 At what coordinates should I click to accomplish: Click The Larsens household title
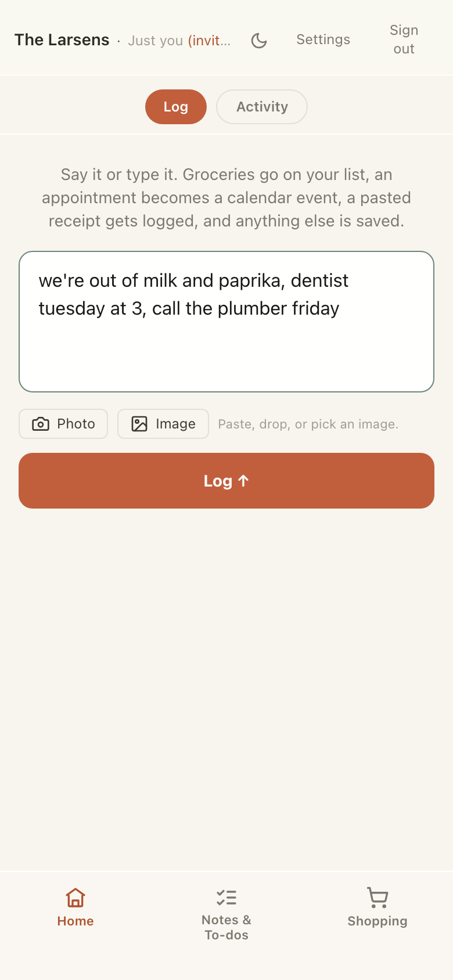(62, 39)
